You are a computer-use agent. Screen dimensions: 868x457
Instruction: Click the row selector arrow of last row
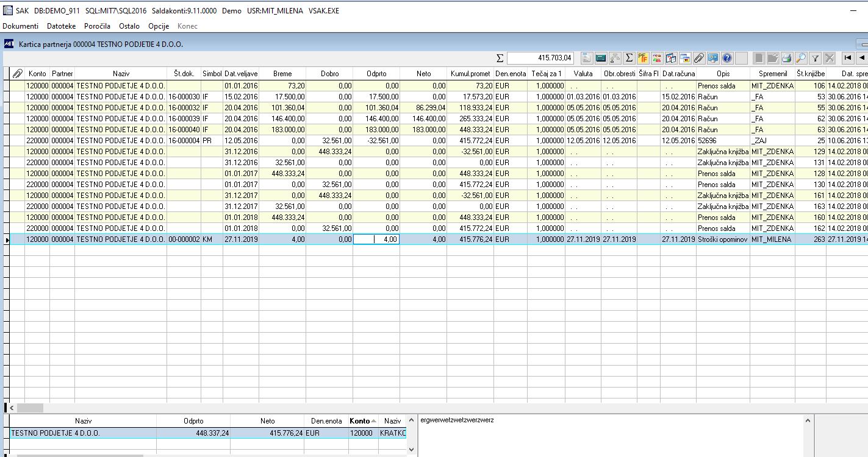pyautogui.click(x=7, y=240)
